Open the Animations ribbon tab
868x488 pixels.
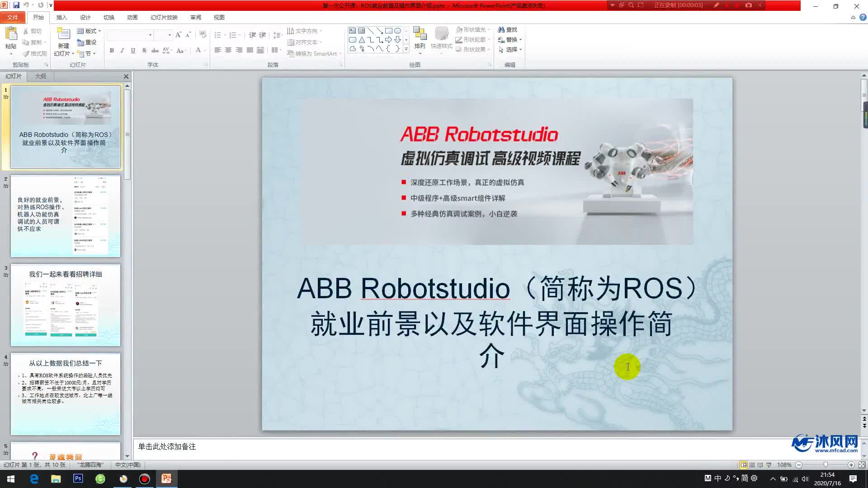[x=132, y=17]
